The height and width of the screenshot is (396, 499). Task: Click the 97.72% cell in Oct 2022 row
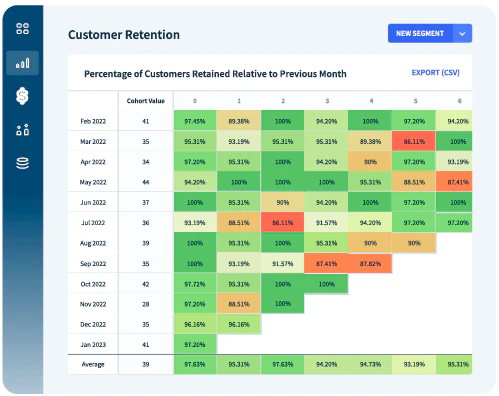tap(195, 284)
